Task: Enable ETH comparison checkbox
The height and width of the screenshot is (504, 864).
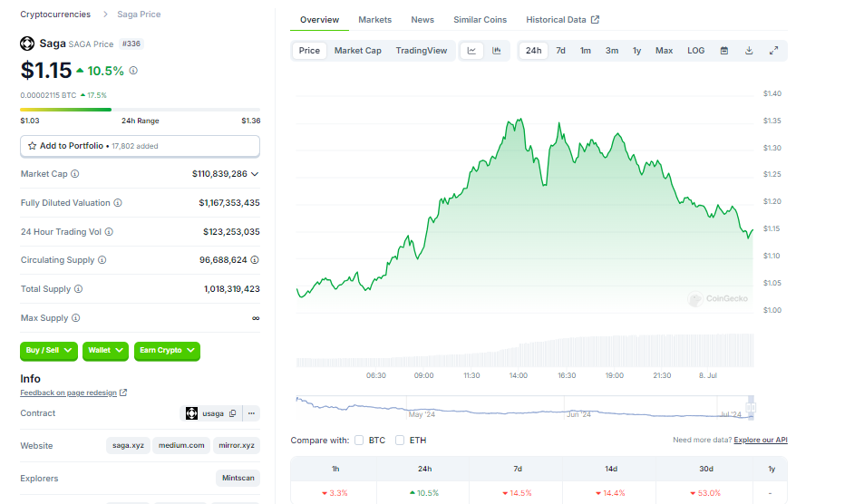Action: [x=400, y=441]
